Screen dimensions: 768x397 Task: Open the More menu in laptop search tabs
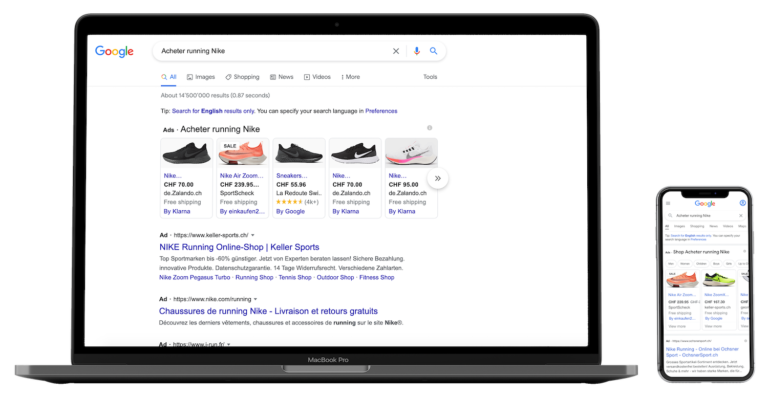[351, 77]
